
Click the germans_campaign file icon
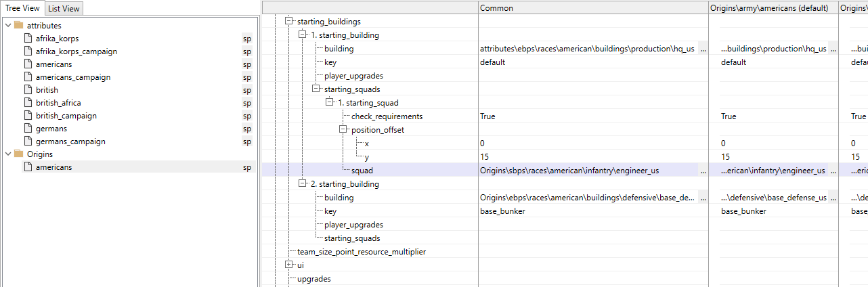pyautogui.click(x=28, y=141)
